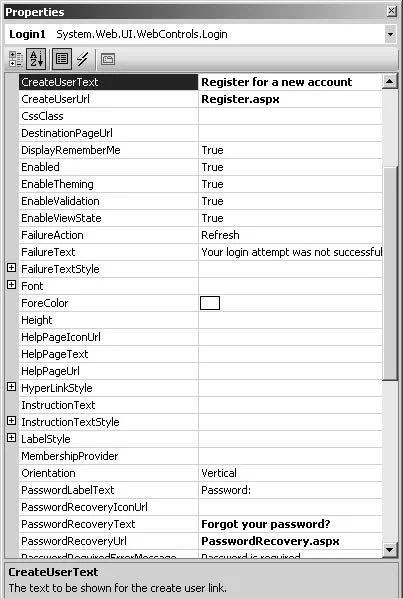
Task: Expand the LabelStyle property
Action: (x=11, y=438)
